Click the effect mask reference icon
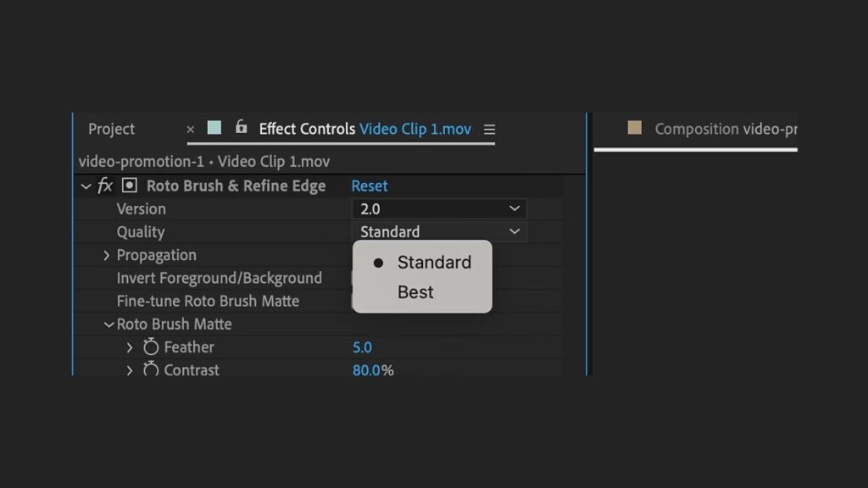This screenshot has height=488, width=868. tap(130, 186)
